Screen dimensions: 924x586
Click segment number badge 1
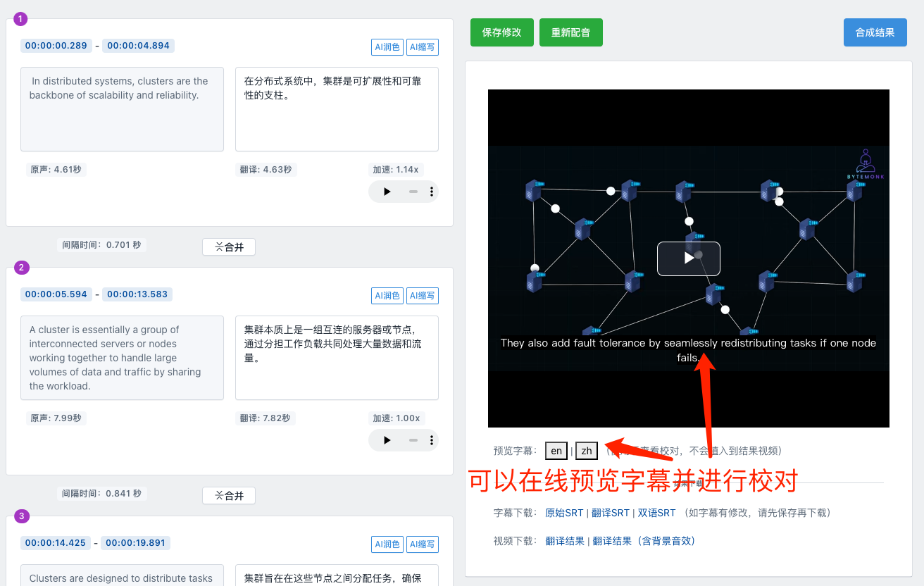21,19
